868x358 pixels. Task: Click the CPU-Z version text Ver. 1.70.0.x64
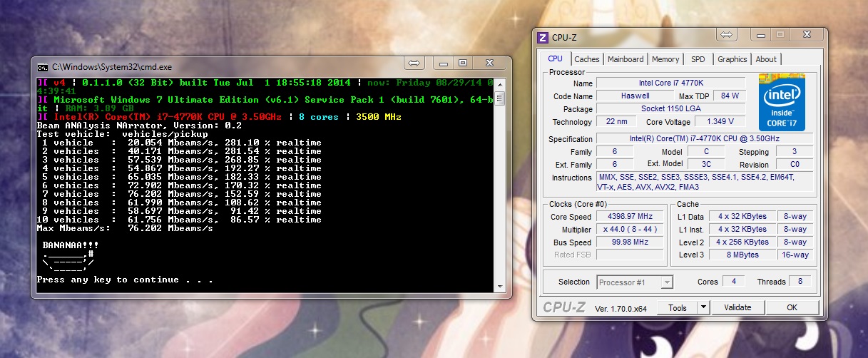pos(622,308)
